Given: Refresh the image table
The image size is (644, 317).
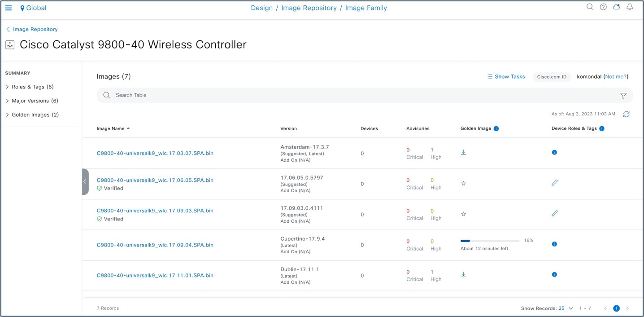Looking at the screenshot, I should [x=627, y=114].
